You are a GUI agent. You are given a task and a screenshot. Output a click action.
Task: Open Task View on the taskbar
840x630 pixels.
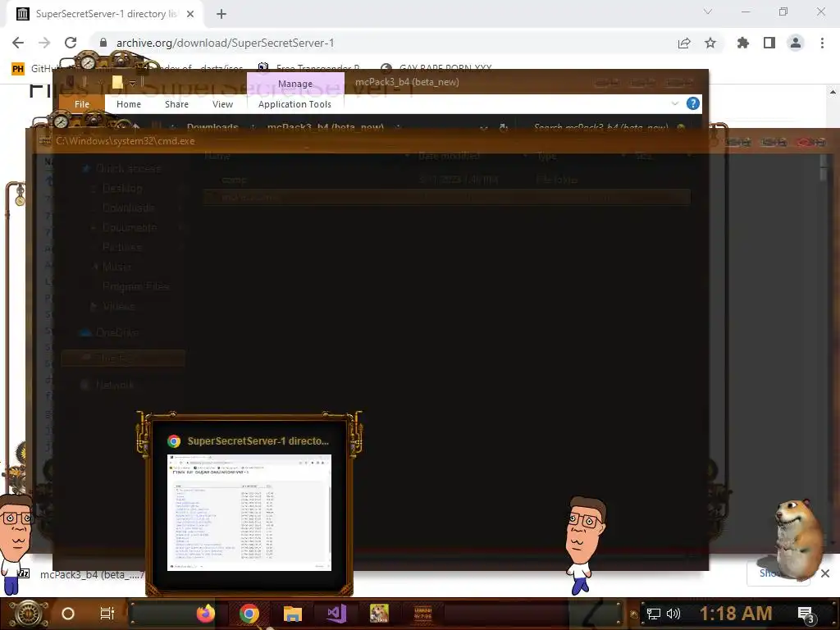coord(107,614)
